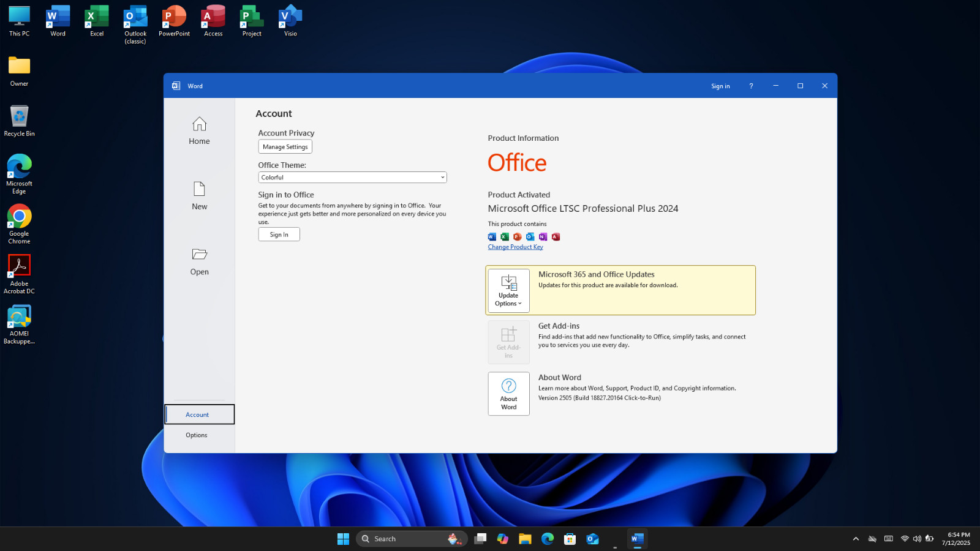Switch to the Account tab in sidebar
Viewport: 980px width, 551px height.
point(199,414)
